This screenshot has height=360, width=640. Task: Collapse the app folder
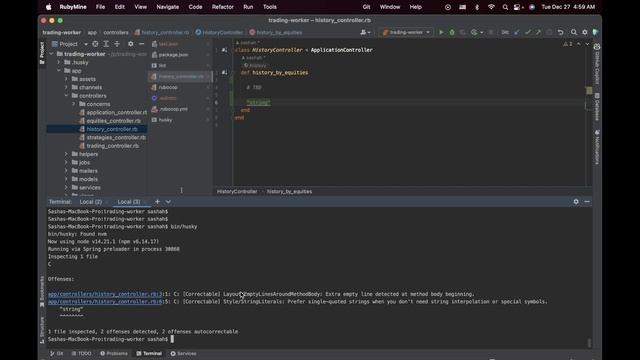pyautogui.click(x=59, y=71)
